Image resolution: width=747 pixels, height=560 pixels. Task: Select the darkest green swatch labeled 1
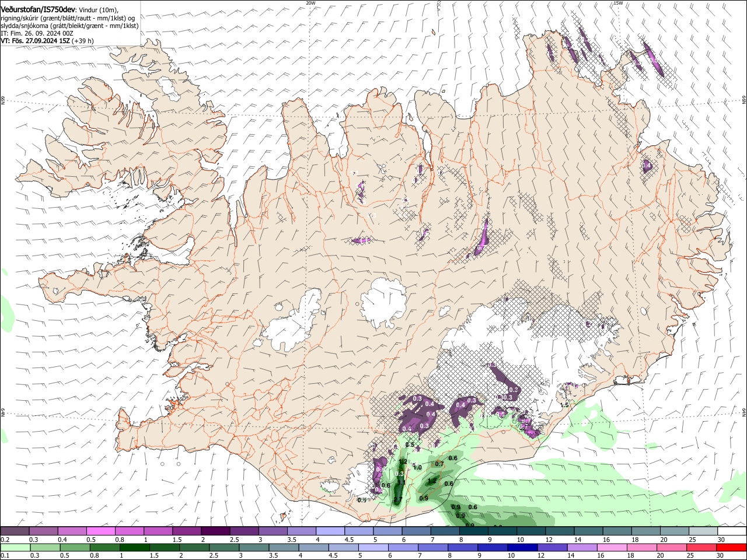134,547
